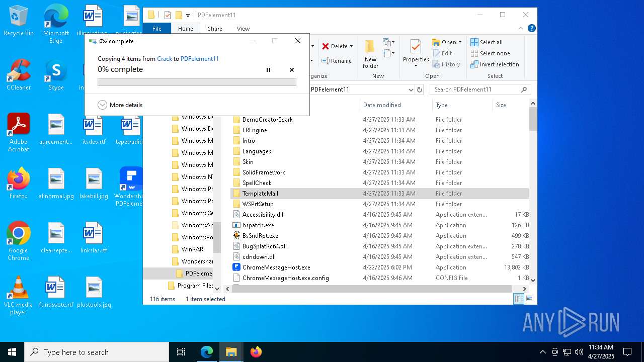Click the Rename ribbon button
Image resolution: width=644 pixels, height=362 pixels.
click(x=337, y=61)
